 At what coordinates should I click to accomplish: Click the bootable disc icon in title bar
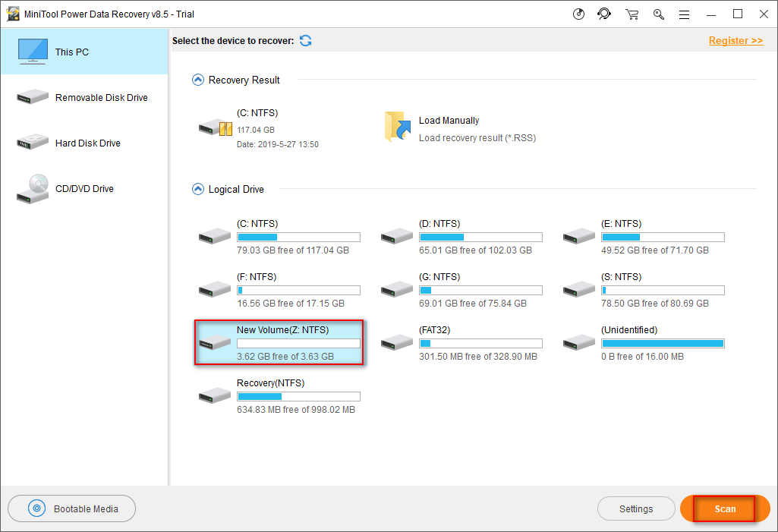(578, 14)
